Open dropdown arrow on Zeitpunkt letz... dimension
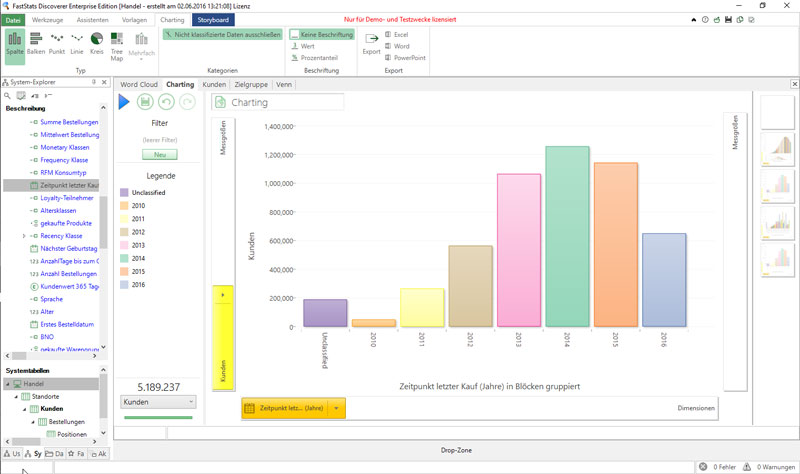 coord(337,408)
